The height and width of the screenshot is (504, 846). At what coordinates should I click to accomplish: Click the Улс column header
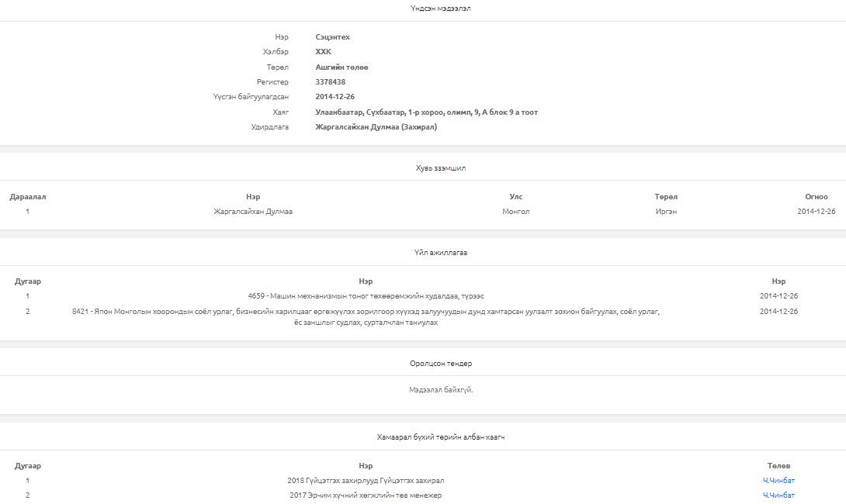click(516, 197)
